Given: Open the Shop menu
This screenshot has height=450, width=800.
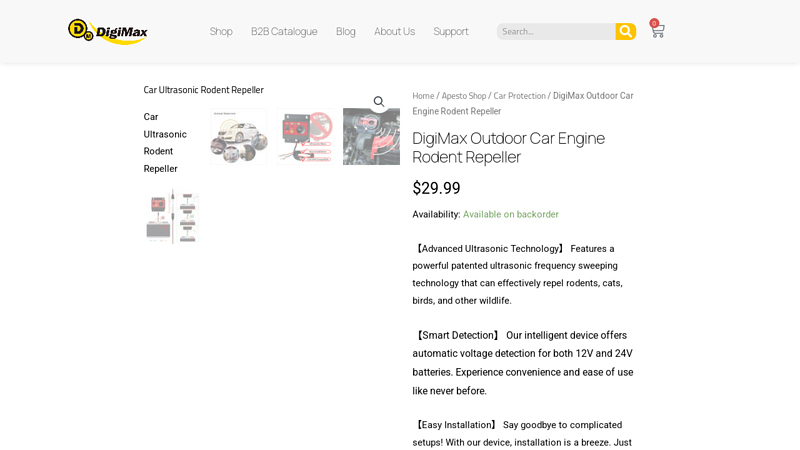Looking at the screenshot, I should pos(221,32).
